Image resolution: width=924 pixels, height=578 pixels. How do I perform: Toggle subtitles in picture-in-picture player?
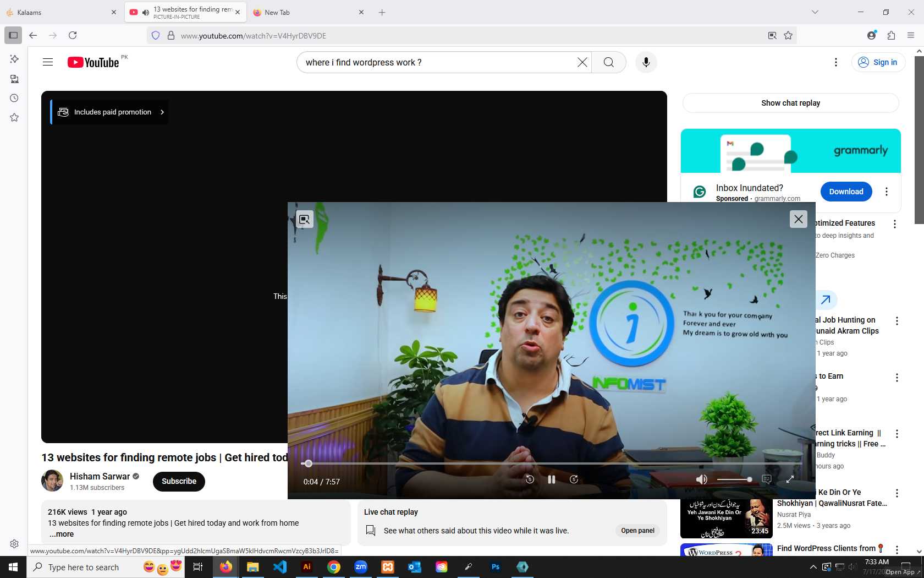[767, 479]
